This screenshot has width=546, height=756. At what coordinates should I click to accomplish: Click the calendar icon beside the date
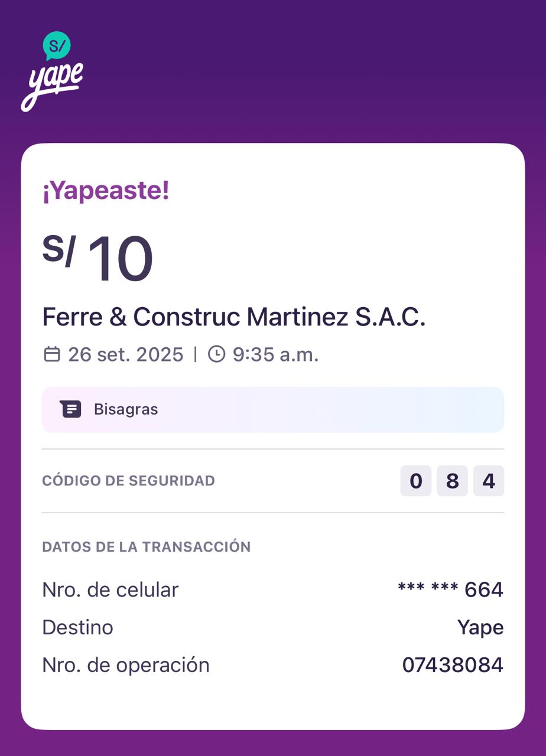pyautogui.click(x=52, y=354)
